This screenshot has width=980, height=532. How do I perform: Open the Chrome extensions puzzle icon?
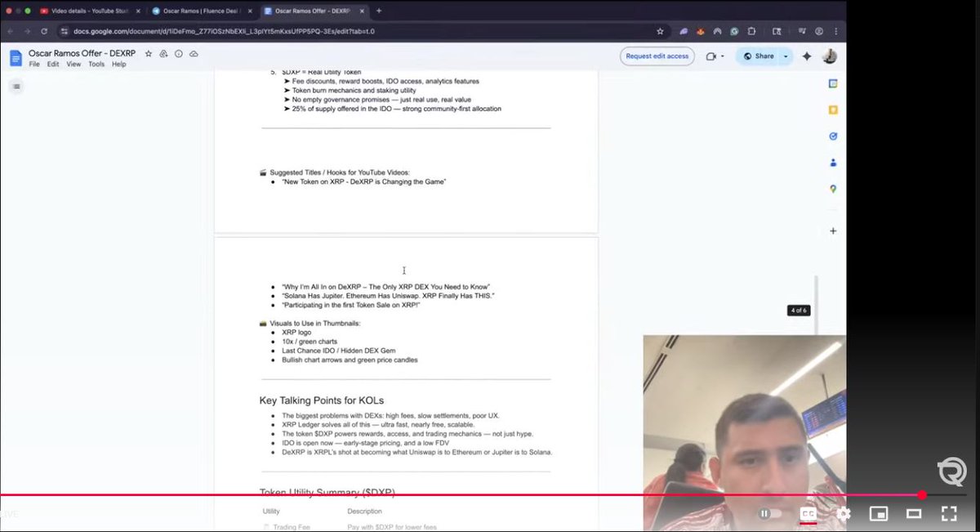tap(751, 31)
